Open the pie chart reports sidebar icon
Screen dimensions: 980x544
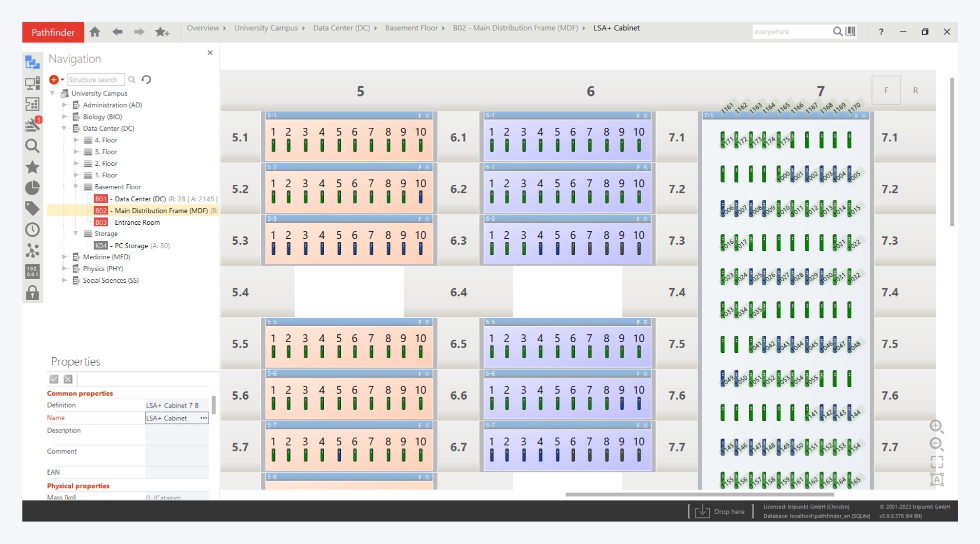[32, 188]
